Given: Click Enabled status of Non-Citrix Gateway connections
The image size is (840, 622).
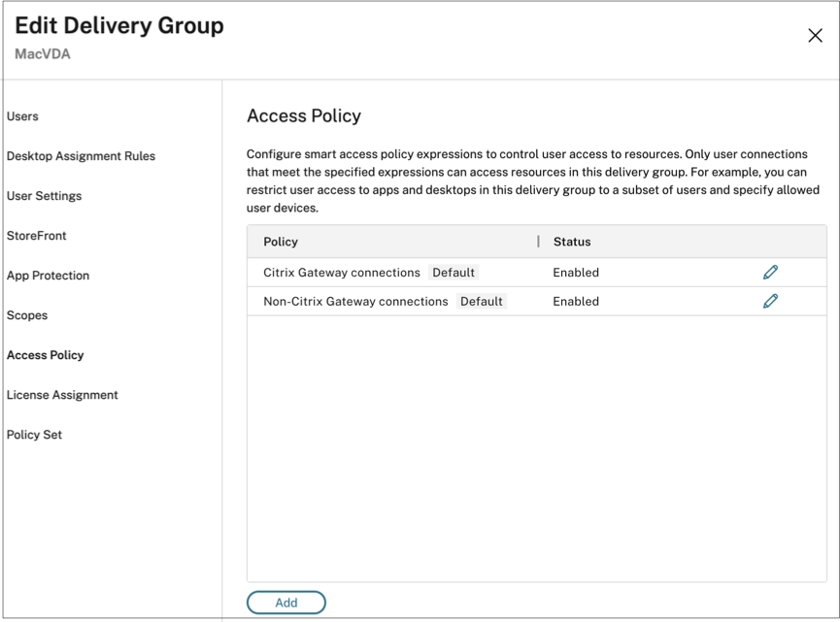Looking at the screenshot, I should pos(576,301).
